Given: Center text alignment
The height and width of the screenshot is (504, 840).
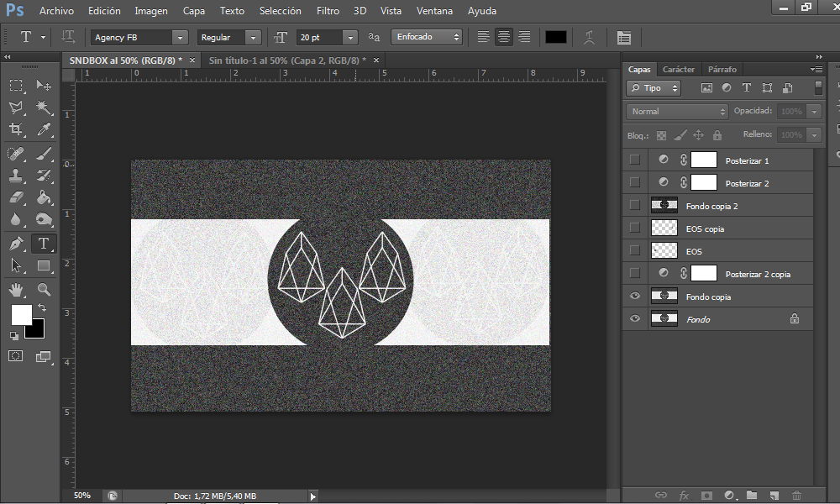Looking at the screenshot, I should click(503, 37).
